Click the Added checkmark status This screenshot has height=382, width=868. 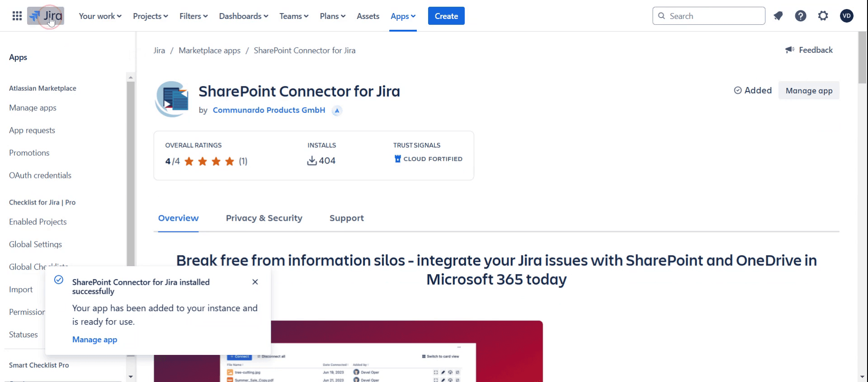(753, 90)
